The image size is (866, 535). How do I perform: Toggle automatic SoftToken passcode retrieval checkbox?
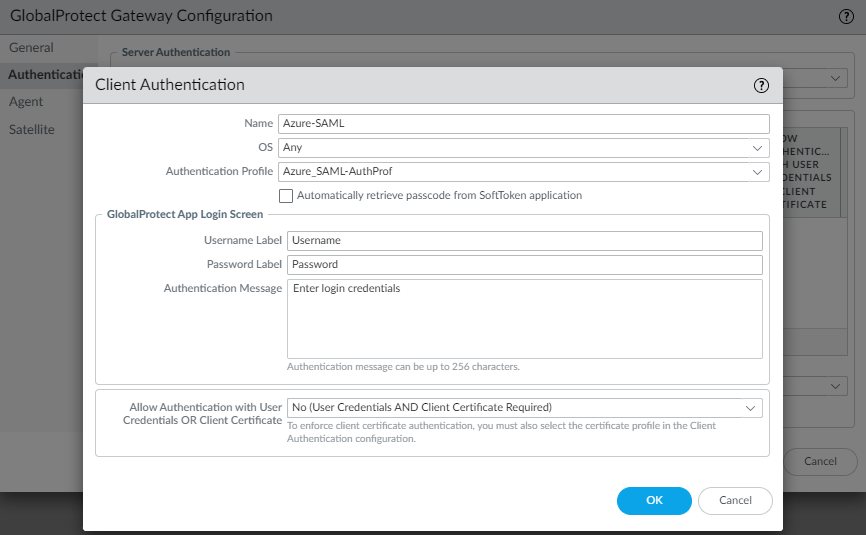coord(287,196)
